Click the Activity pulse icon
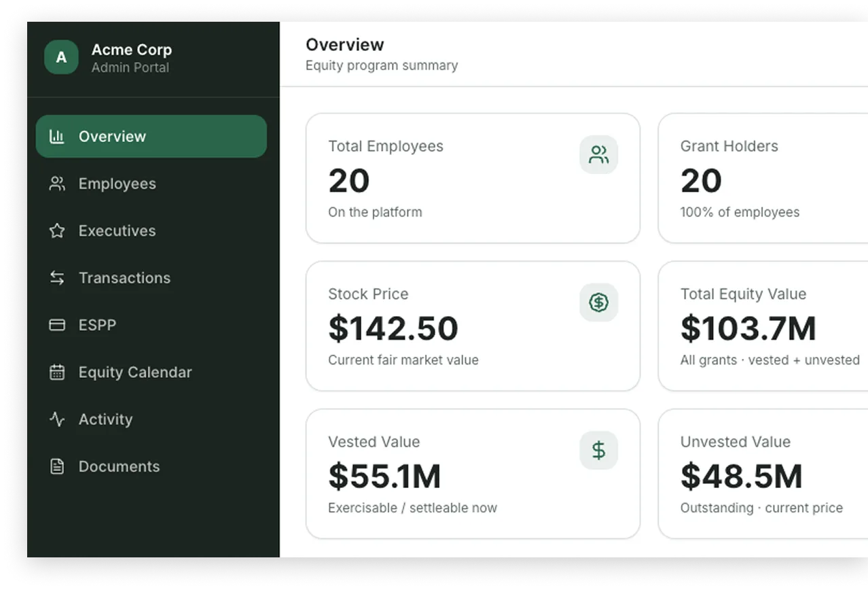 [x=57, y=419]
